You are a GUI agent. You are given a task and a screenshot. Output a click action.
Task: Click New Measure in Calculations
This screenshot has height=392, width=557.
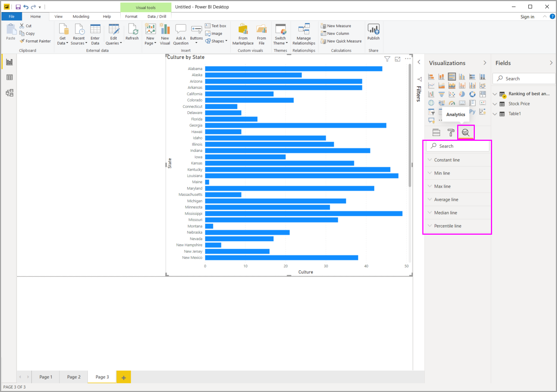coord(336,26)
